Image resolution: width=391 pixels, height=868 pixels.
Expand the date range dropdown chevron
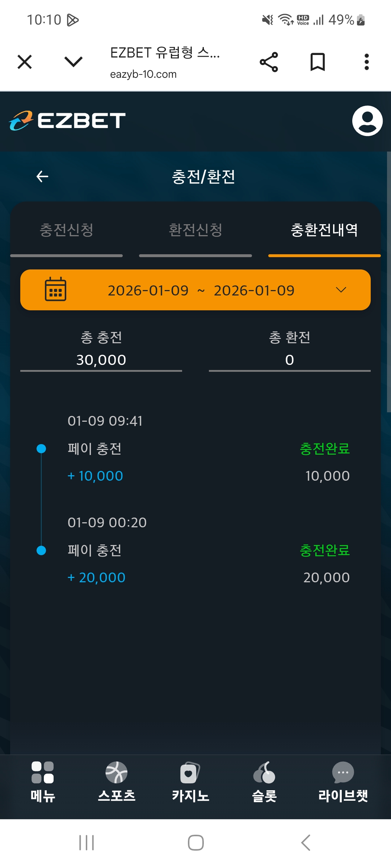[x=341, y=290]
